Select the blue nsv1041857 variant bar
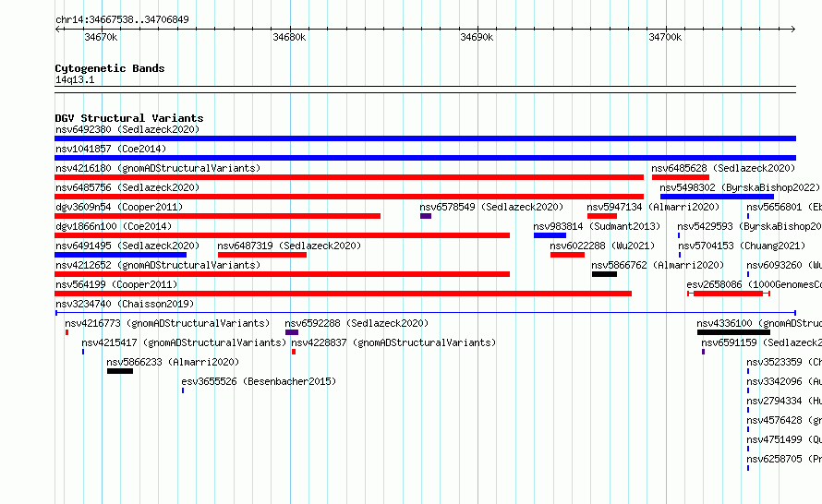The width and height of the screenshot is (822, 504). click(x=425, y=158)
